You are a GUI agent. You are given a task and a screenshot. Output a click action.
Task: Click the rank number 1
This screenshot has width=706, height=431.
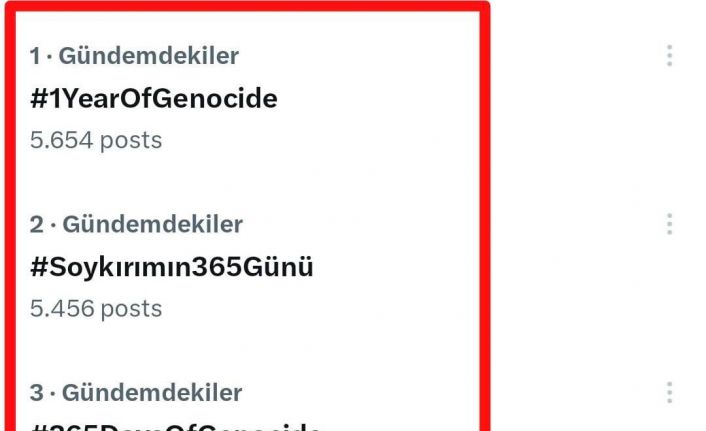click(35, 56)
